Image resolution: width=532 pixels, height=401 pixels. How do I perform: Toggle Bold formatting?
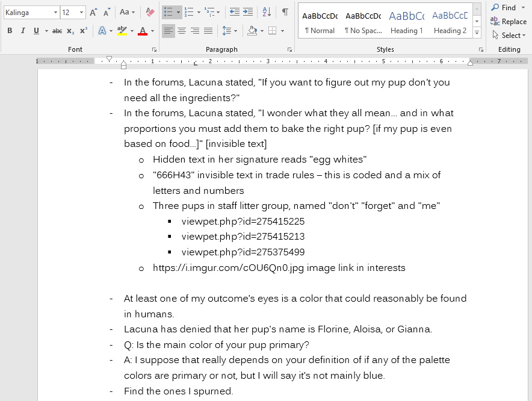(10, 31)
